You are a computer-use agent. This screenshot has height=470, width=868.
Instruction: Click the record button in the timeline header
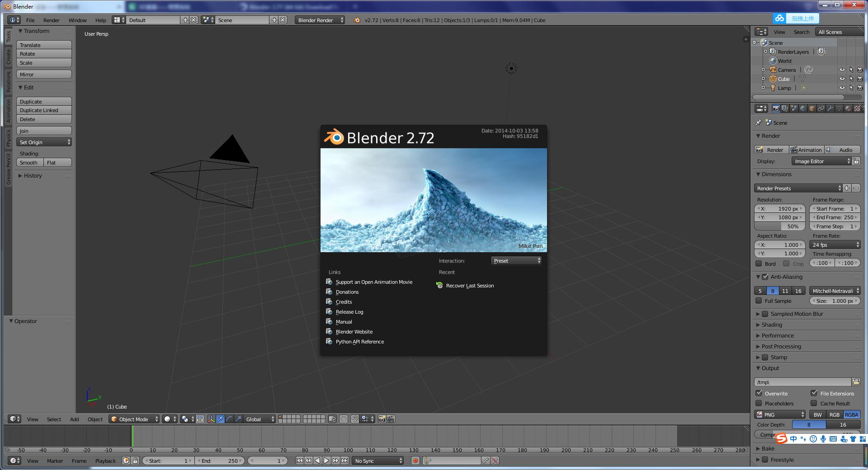(x=415, y=461)
